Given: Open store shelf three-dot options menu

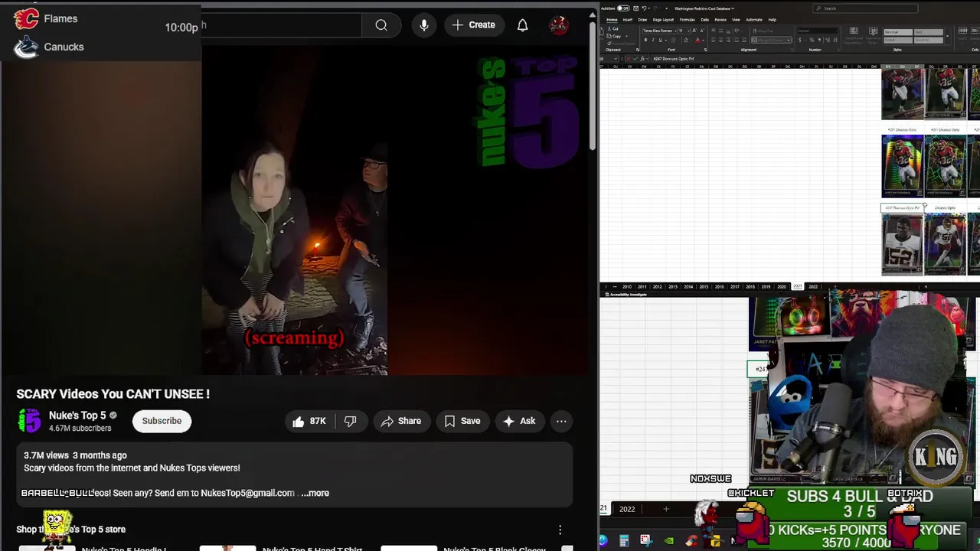Looking at the screenshot, I should point(560,530).
